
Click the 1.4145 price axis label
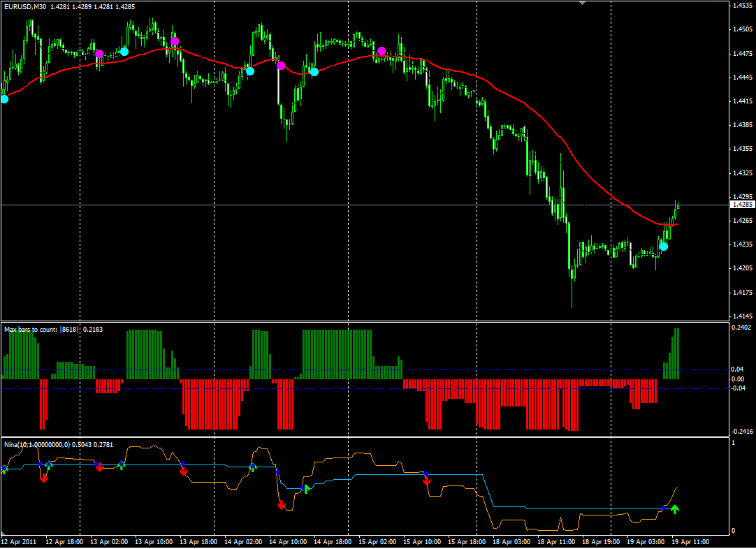(743, 316)
